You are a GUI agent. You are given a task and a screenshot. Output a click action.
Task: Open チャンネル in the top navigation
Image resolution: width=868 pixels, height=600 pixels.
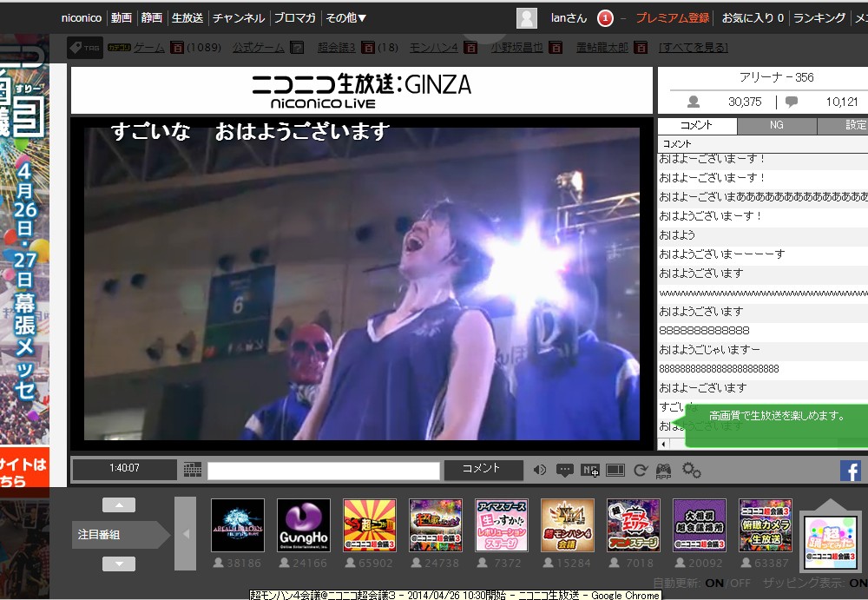tap(239, 17)
